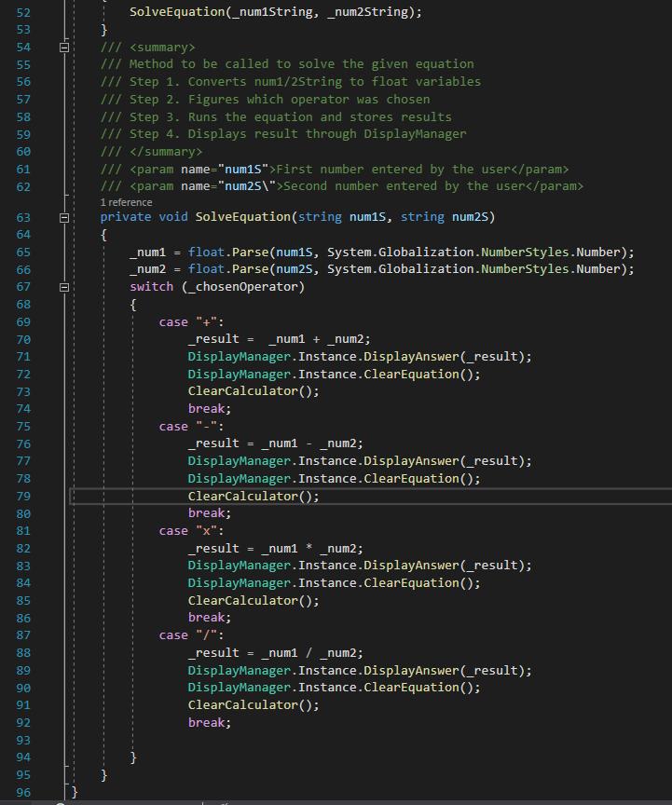This screenshot has height=805, width=672.
Task: Click the case "x" label on line 81
Action: [x=191, y=531]
